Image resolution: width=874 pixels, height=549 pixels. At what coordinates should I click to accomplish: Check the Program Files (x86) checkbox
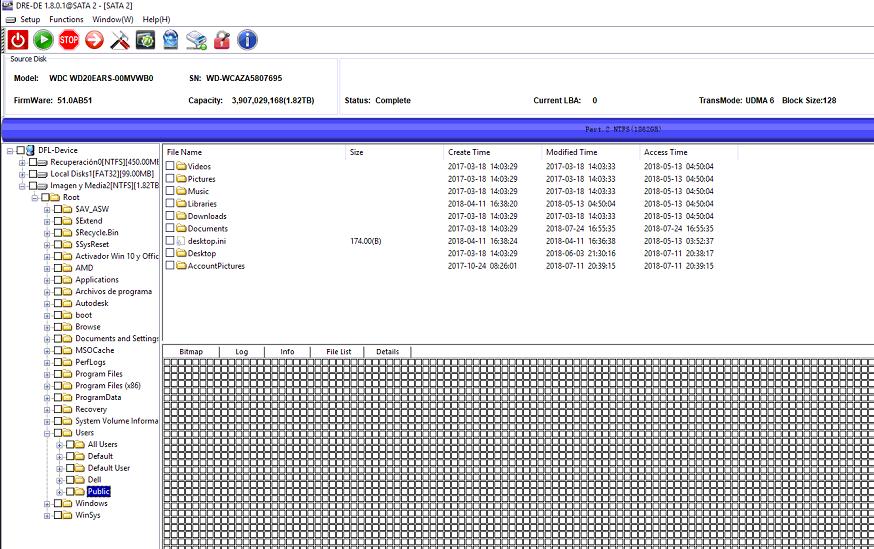tap(57, 386)
